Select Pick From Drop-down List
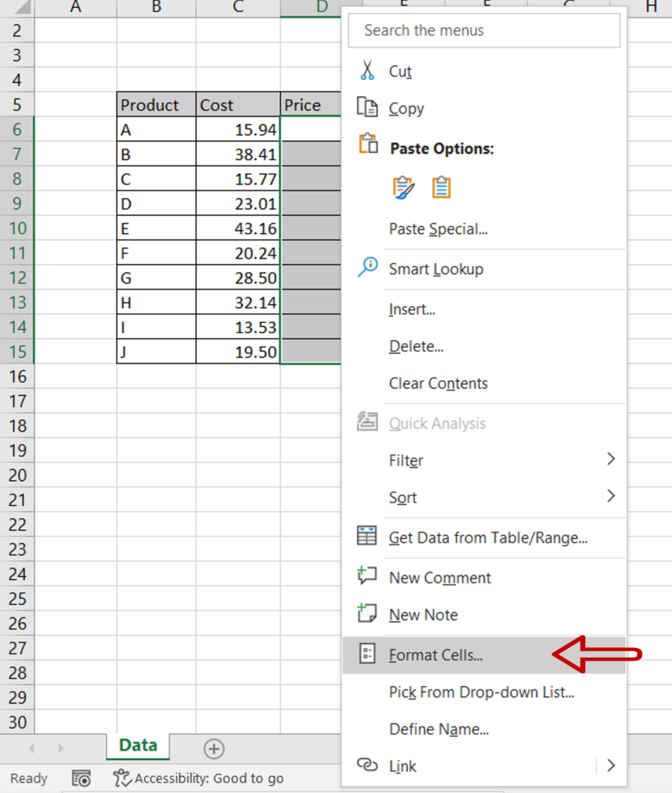 [484, 692]
